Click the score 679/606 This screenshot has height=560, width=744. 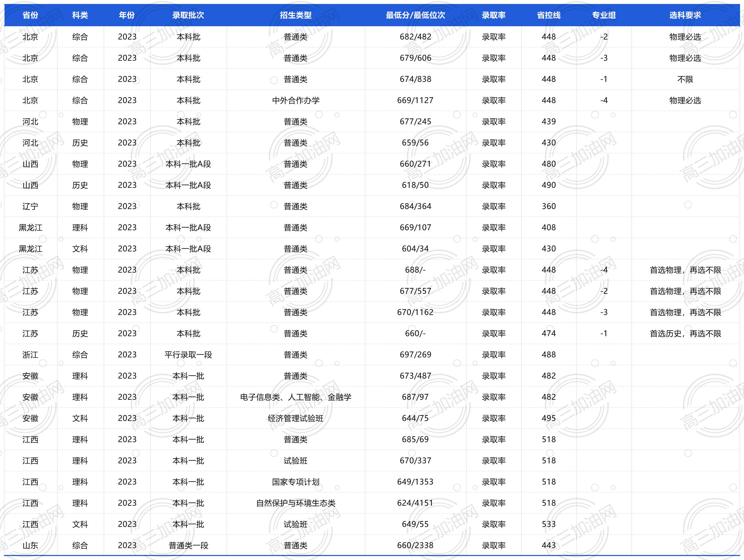click(x=415, y=58)
